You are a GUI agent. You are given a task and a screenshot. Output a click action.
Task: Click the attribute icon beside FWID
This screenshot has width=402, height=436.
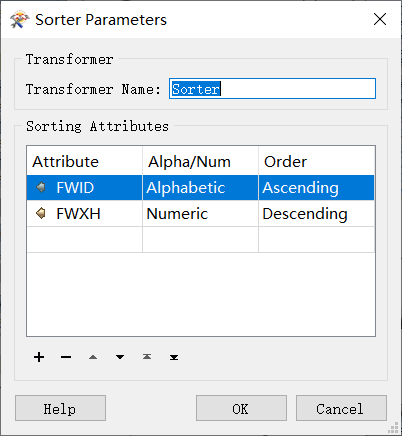coord(41,187)
